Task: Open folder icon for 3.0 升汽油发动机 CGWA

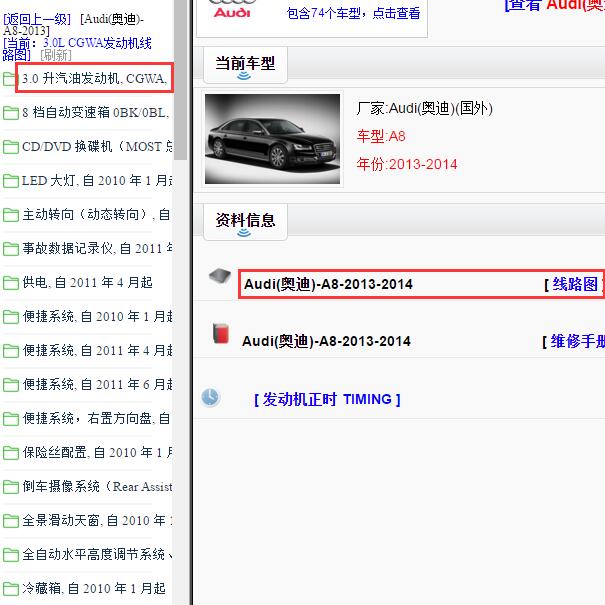Action: 10,79
